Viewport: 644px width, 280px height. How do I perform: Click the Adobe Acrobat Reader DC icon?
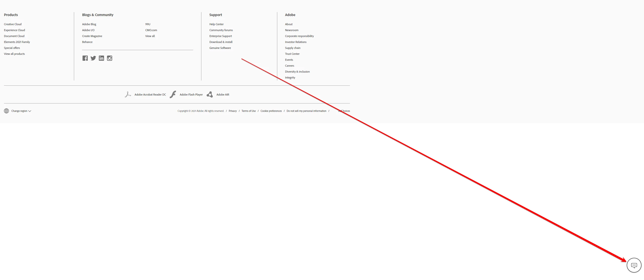click(128, 94)
